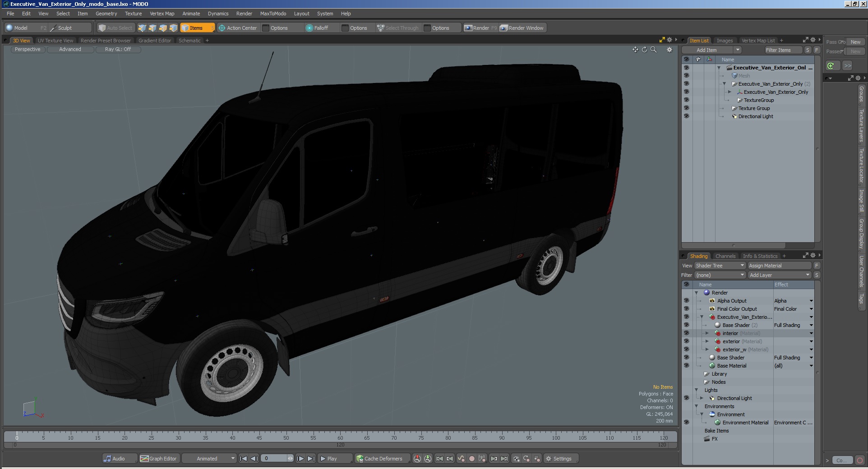Screen dimensions: 868x469
Task: Hide the Executive_Van_Exterior_Onl scene item
Action: click(686, 68)
